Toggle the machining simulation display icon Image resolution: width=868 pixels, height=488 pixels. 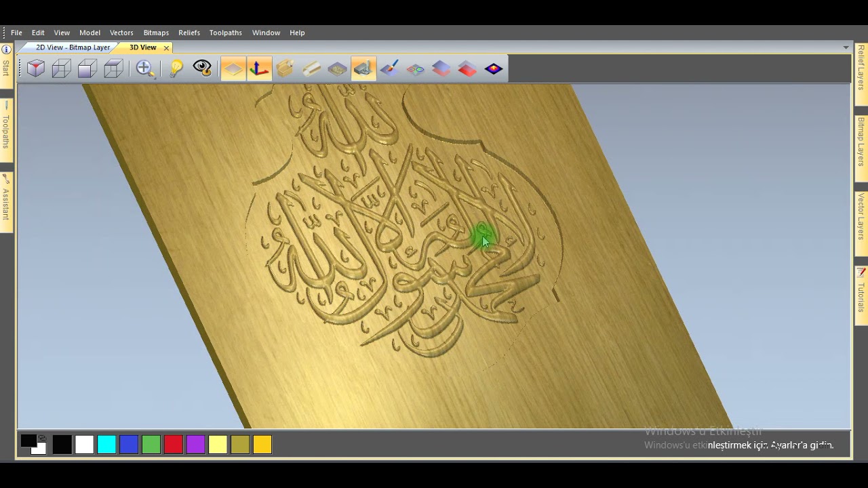(363, 68)
